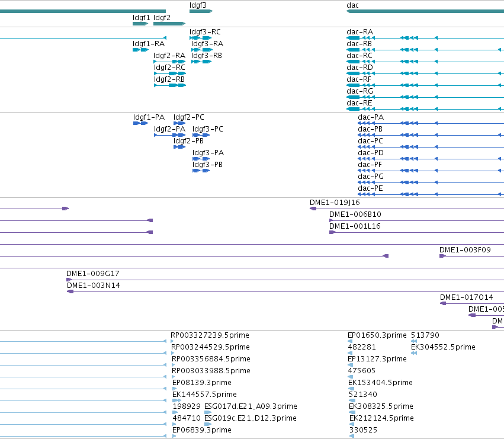This screenshot has height=439, width=504.
Task: Open the Idgf2-RC transcript
Action: point(170,73)
